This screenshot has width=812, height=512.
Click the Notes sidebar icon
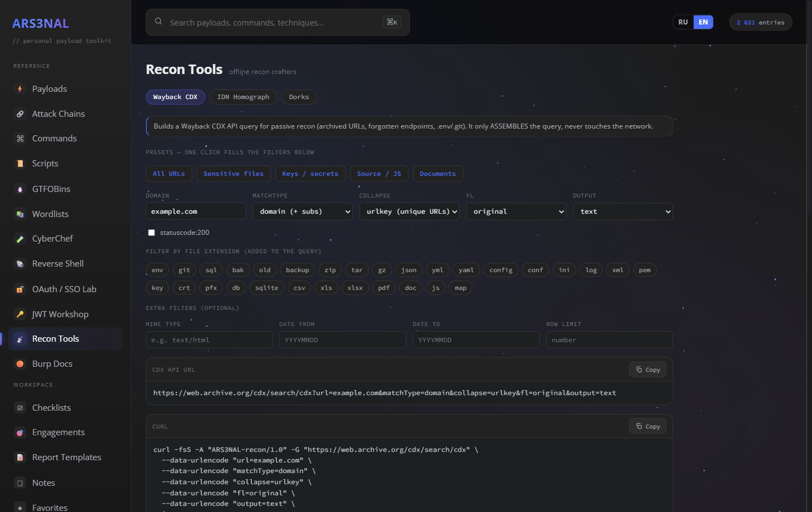tap(20, 483)
